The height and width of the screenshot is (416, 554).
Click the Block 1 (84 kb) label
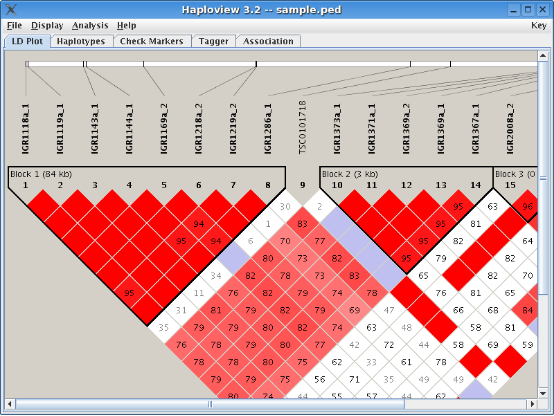tap(41, 174)
